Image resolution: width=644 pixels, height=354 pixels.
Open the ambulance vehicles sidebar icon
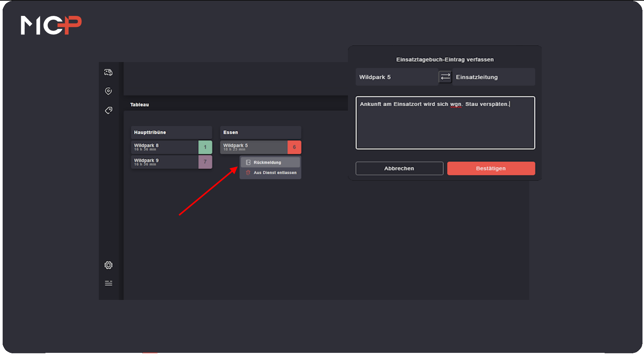point(108,72)
